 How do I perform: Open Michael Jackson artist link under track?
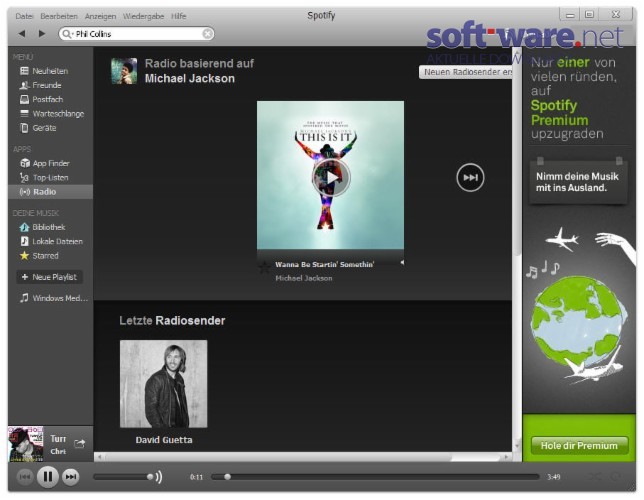[304, 278]
